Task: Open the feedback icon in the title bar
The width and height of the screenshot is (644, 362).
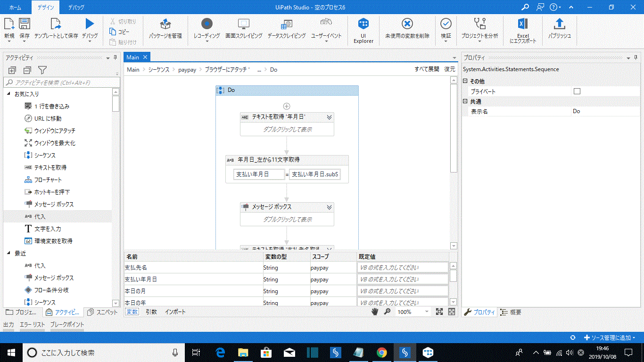Action: click(540, 7)
